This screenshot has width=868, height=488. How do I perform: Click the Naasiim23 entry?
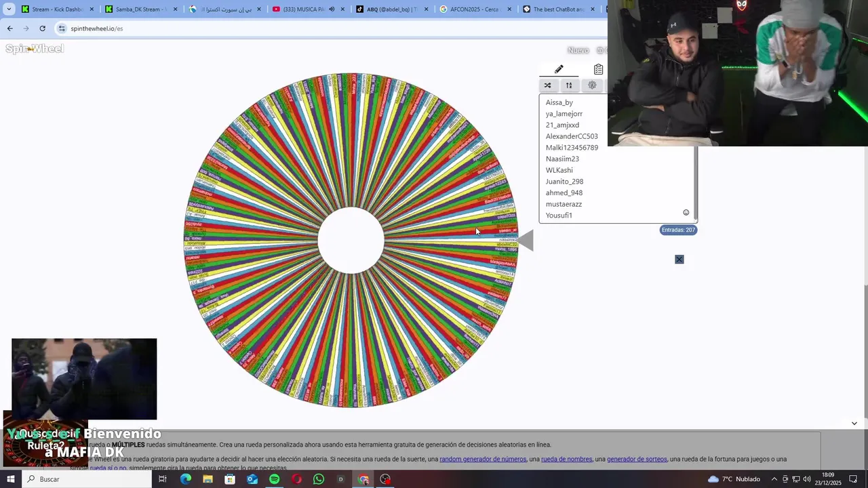pyautogui.click(x=562, y=159)
